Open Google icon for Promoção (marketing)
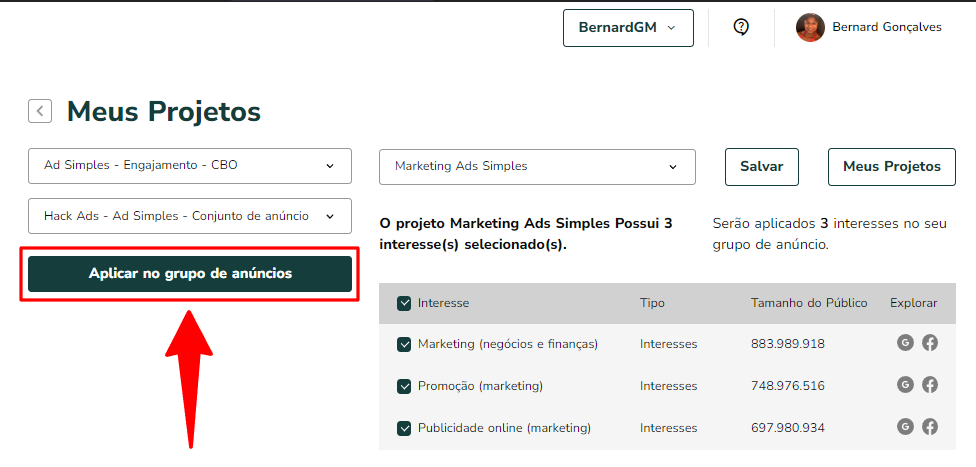Screen dimensions: 976x467 tap(905, 385)
